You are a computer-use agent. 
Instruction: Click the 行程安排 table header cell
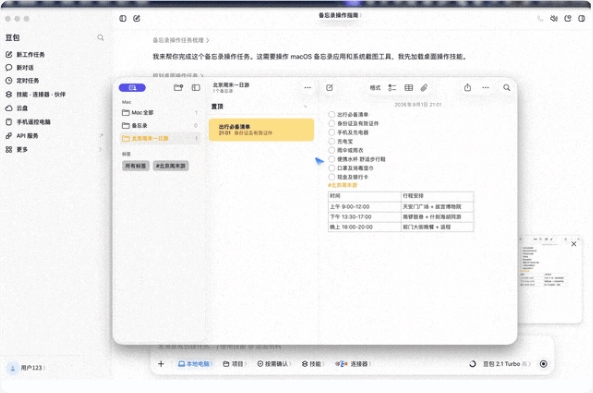coord(437,196)
